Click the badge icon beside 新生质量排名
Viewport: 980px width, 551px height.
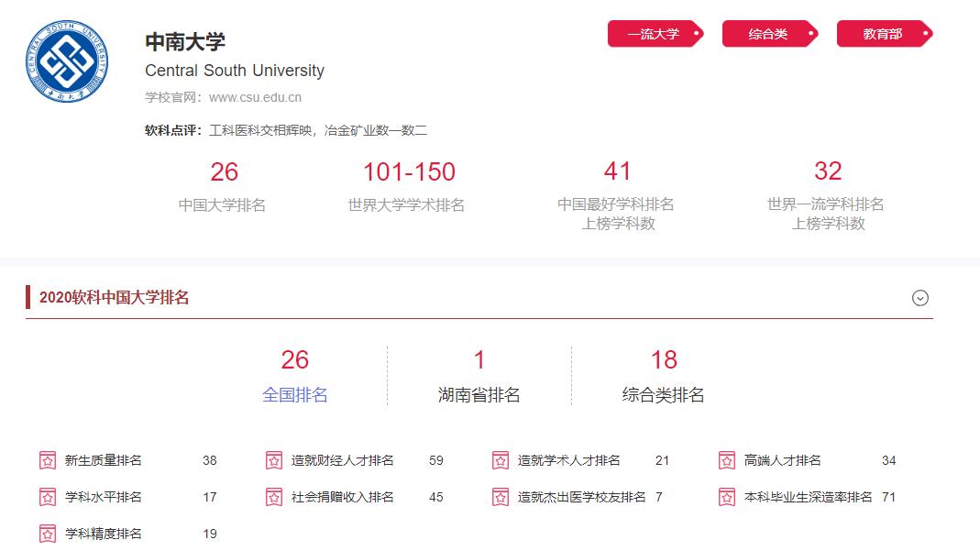pos(47,460)
